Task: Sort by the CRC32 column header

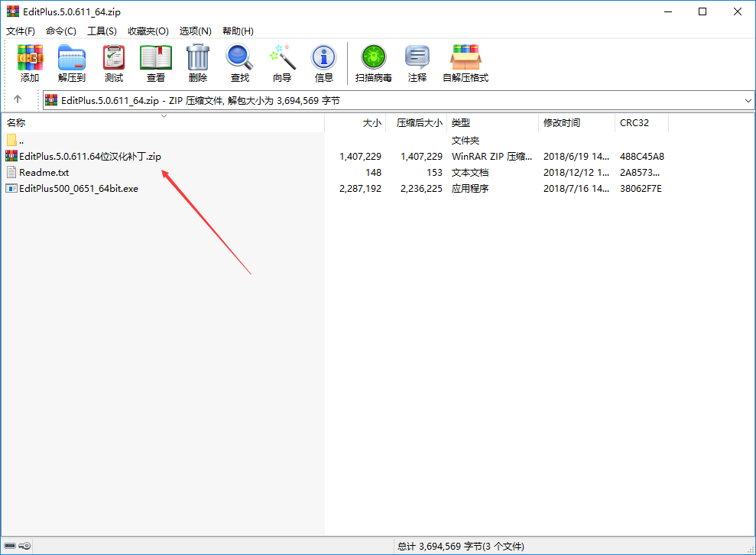Action: point(642,123)
